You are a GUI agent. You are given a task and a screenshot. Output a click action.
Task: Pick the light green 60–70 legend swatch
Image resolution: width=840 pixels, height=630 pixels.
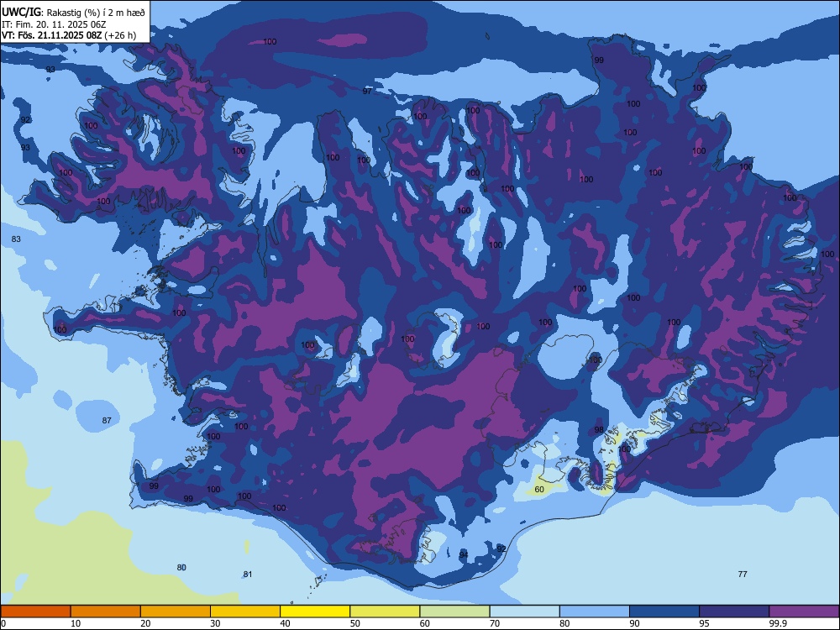click(454, 612)
